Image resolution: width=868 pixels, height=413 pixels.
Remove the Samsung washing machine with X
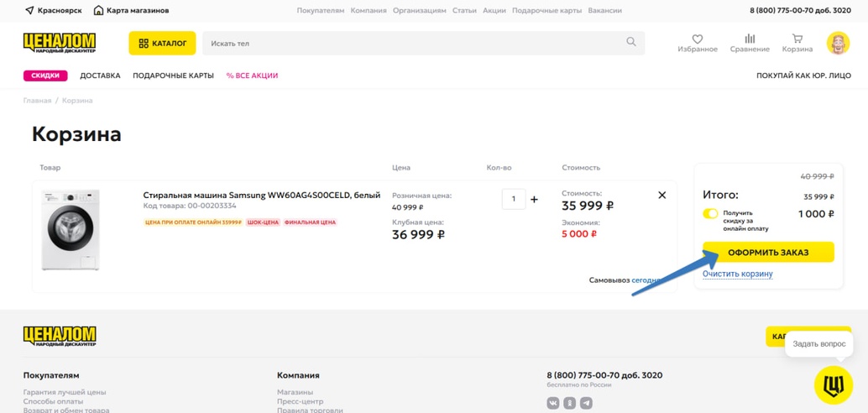point(662,195)
